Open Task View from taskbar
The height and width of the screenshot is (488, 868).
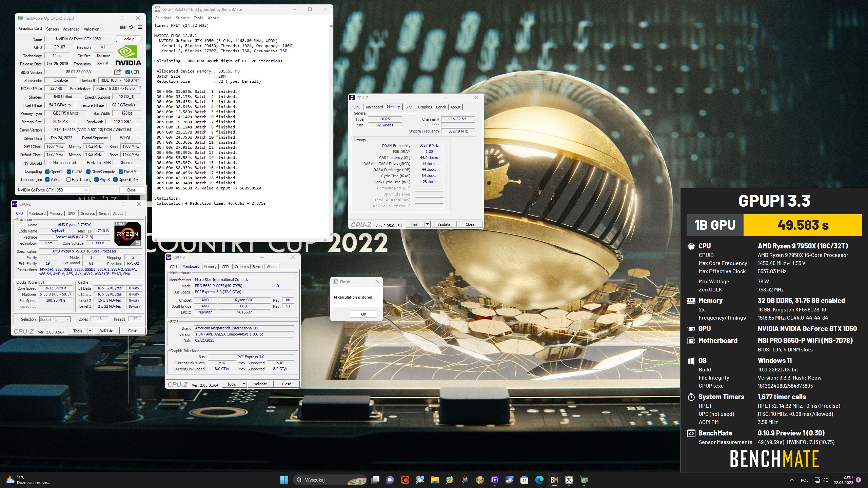[375, 480]
